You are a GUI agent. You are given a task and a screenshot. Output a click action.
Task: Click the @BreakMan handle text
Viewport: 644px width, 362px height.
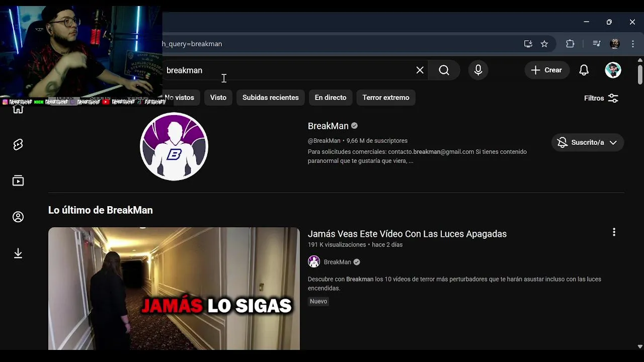pos(324,141)
